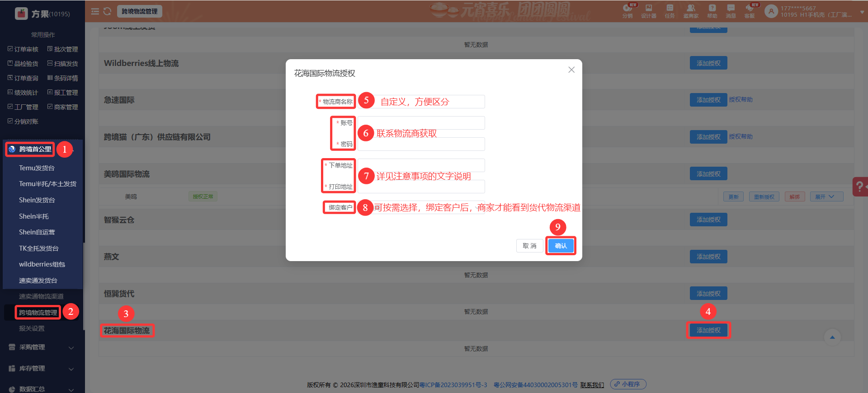Open the account dropdown arrow at top right
The height and width of the screenshot is (393, 868).
pyautogui.click(x=862, y=12)
